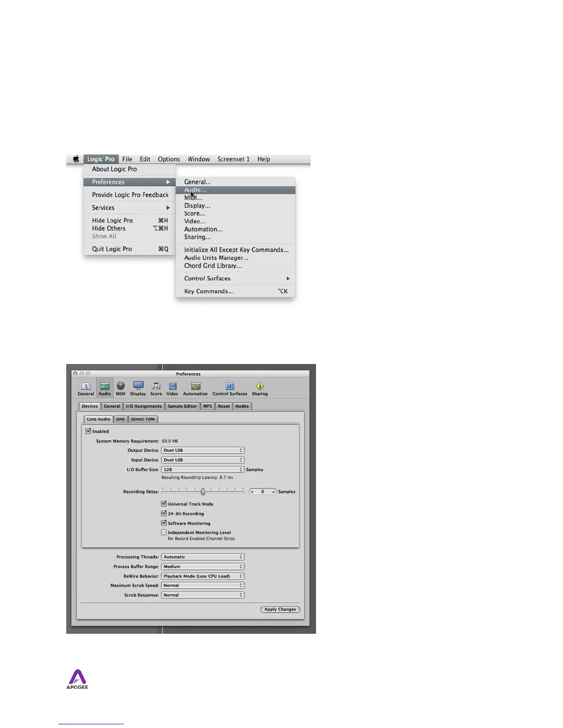Toggle Software Monitoring checkbox

point(164,523)
